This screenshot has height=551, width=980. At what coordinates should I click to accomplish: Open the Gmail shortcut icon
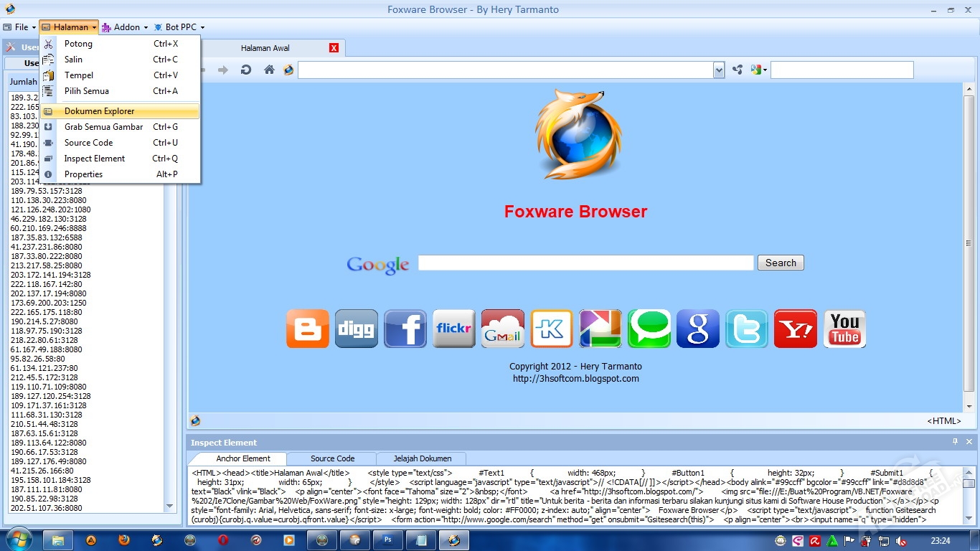tap(503, 329)
